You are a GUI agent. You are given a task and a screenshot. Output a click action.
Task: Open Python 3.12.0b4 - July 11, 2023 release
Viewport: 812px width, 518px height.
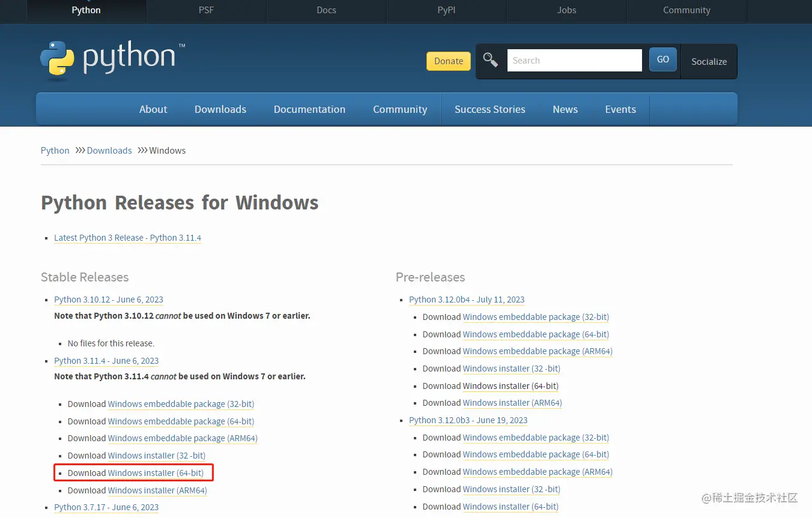(x=467, y=300)
